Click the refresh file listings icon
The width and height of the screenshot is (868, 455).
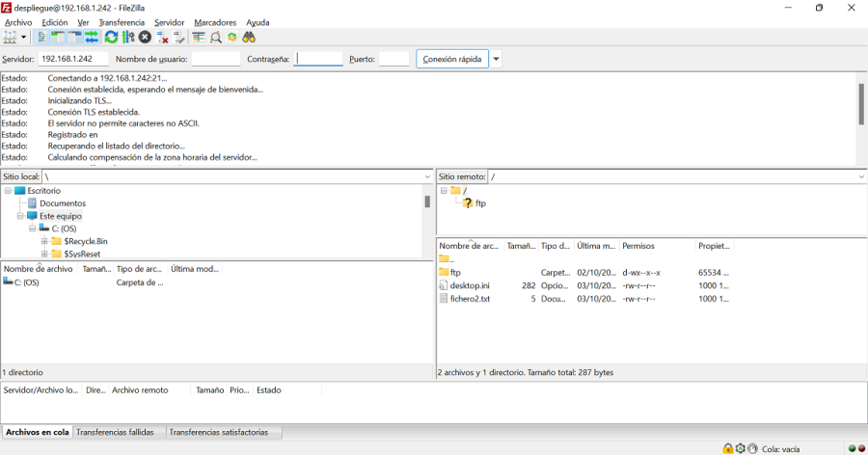(111, 38)
